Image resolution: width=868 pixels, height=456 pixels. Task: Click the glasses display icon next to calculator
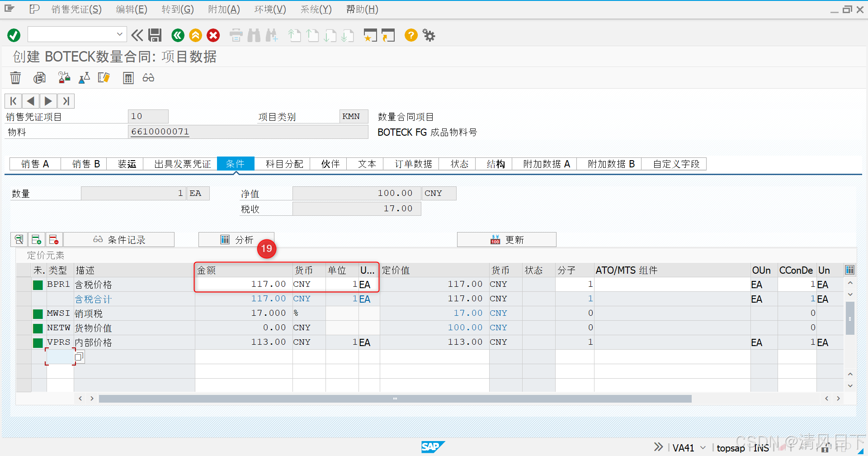[148, 78]
